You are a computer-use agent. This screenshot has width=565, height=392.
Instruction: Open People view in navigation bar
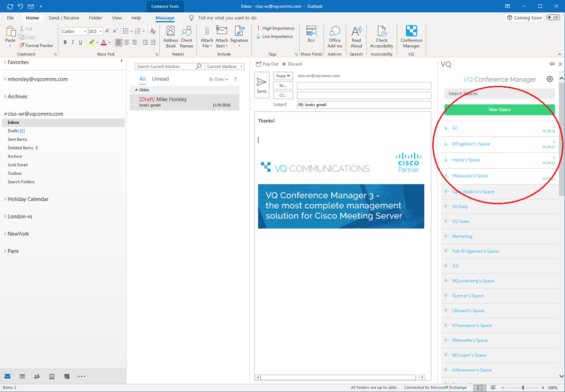[37, 376]
